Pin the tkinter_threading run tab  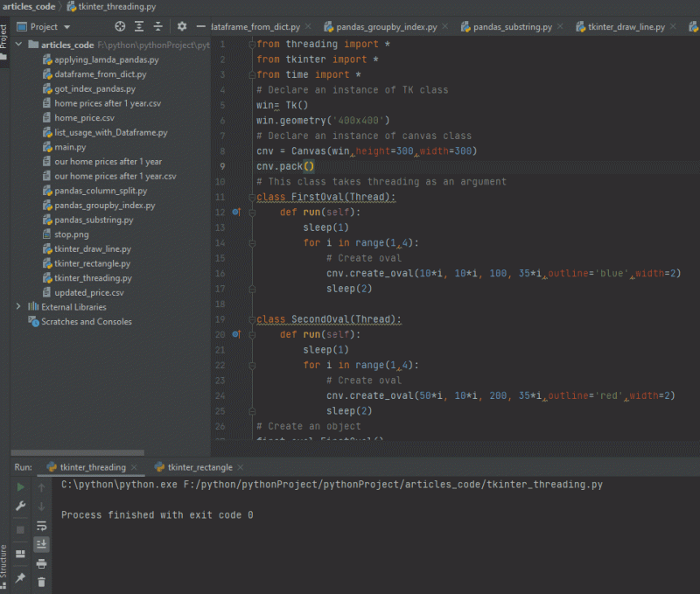(x=19, y=579)
